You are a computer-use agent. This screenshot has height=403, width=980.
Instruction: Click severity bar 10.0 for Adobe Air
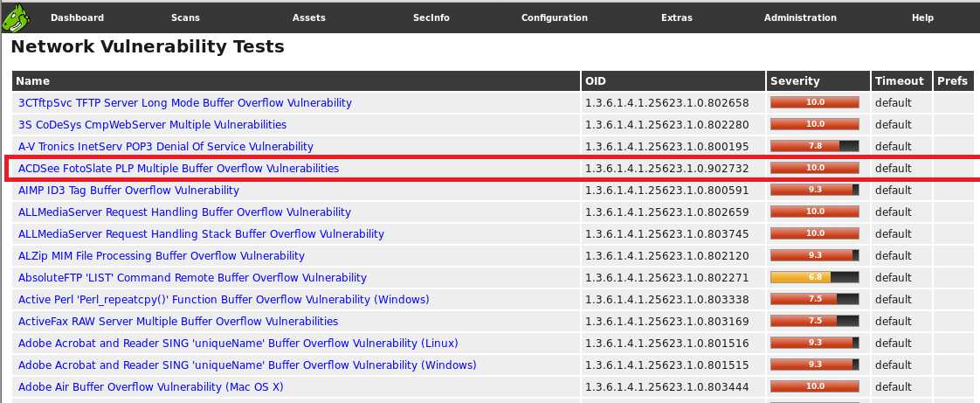(x=815, y=386)
